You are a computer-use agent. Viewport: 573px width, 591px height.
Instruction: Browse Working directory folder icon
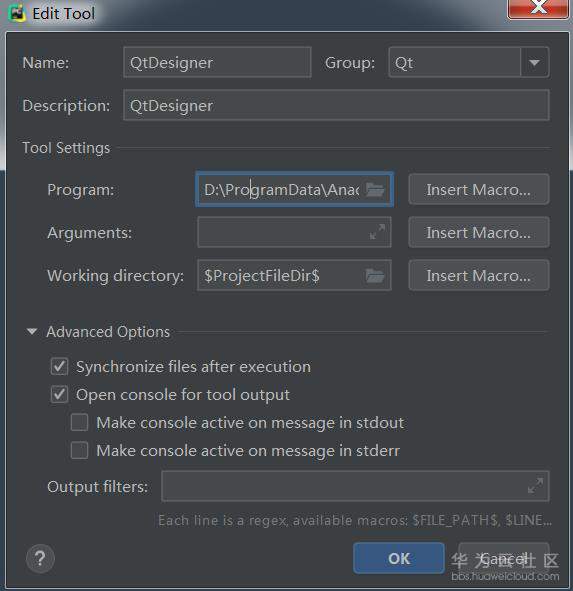tap(375, 276)
